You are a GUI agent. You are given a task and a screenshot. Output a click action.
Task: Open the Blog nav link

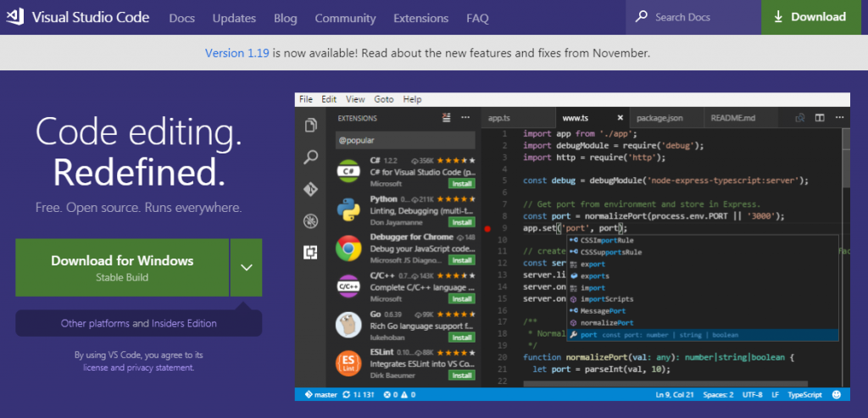pos(286,19)
